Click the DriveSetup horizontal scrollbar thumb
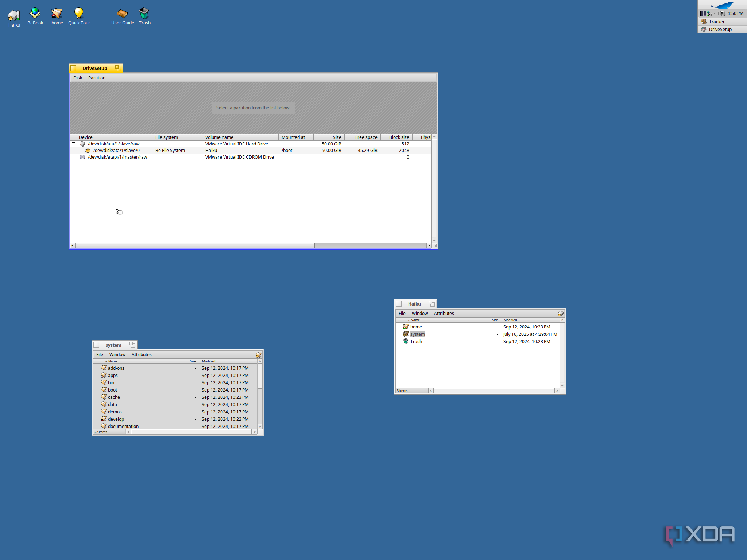The image size is (747, 560). (x=194, y=246)
